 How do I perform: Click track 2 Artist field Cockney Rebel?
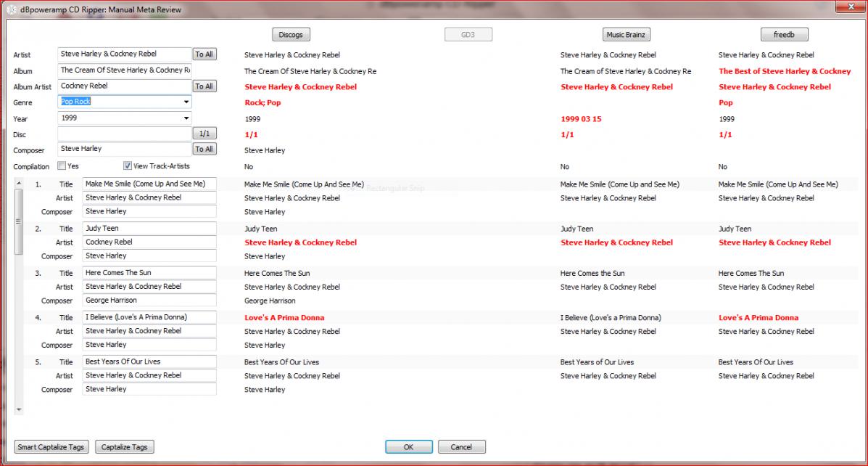(x=149, y=242)
